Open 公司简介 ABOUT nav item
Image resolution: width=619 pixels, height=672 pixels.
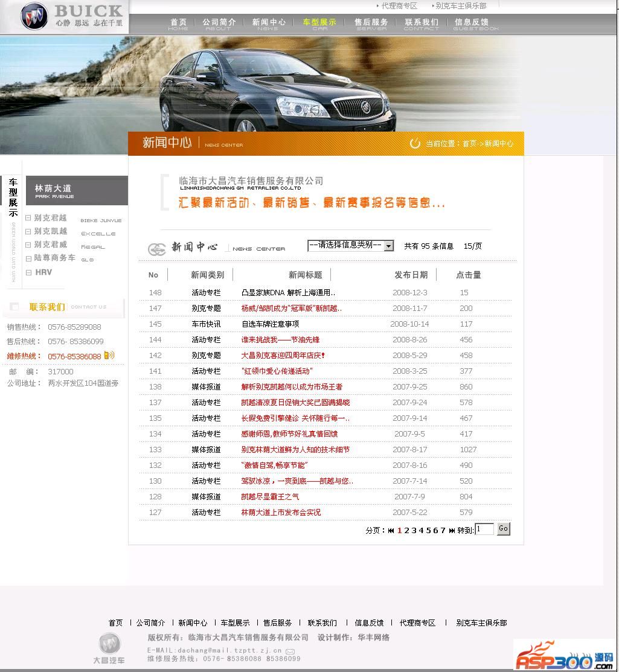tap(219, 24)
